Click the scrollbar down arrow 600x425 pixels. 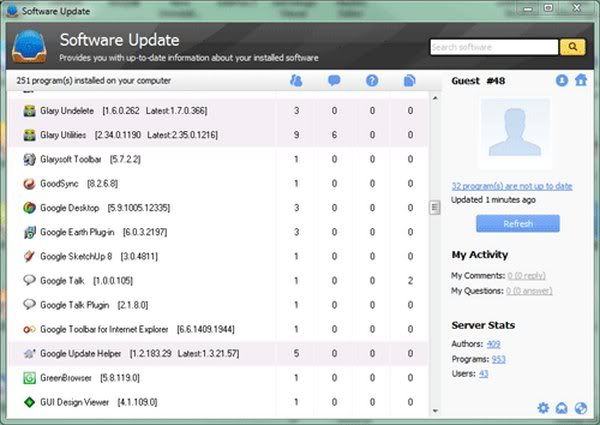point(435,411)
